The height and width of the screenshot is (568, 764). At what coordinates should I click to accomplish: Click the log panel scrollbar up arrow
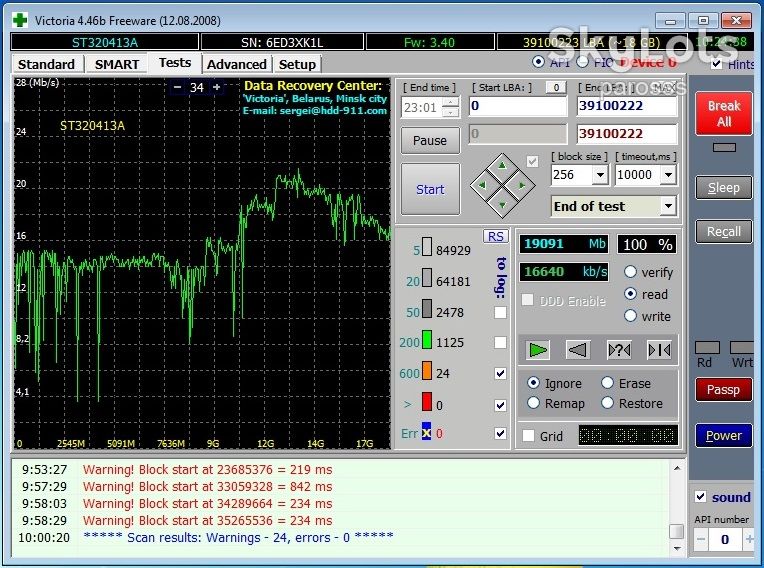pos(677,468)
